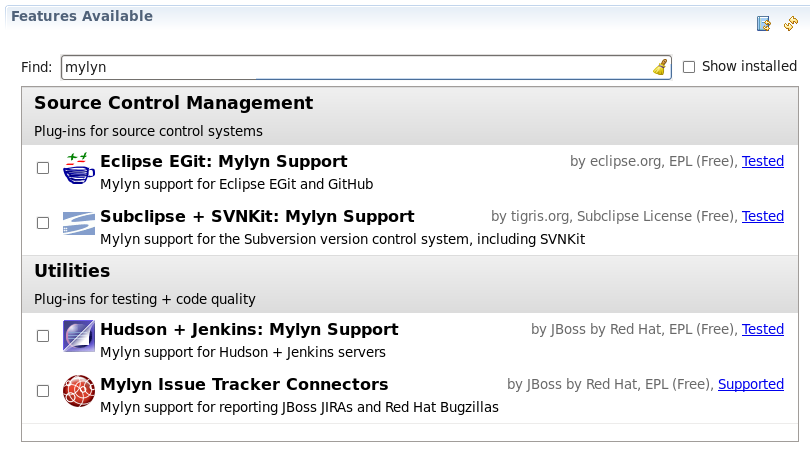Enable the Show installed checkbox
This screenshot has width=810, height=450.
pyautogui.click(x=689, y=67)
